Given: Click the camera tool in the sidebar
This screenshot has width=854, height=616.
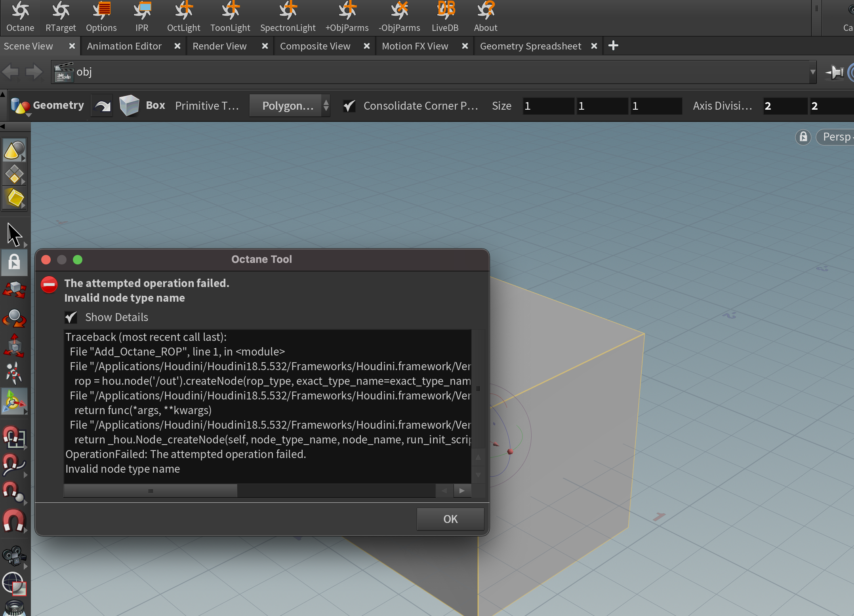Looking at the screenshot, I should click(14, 556).
